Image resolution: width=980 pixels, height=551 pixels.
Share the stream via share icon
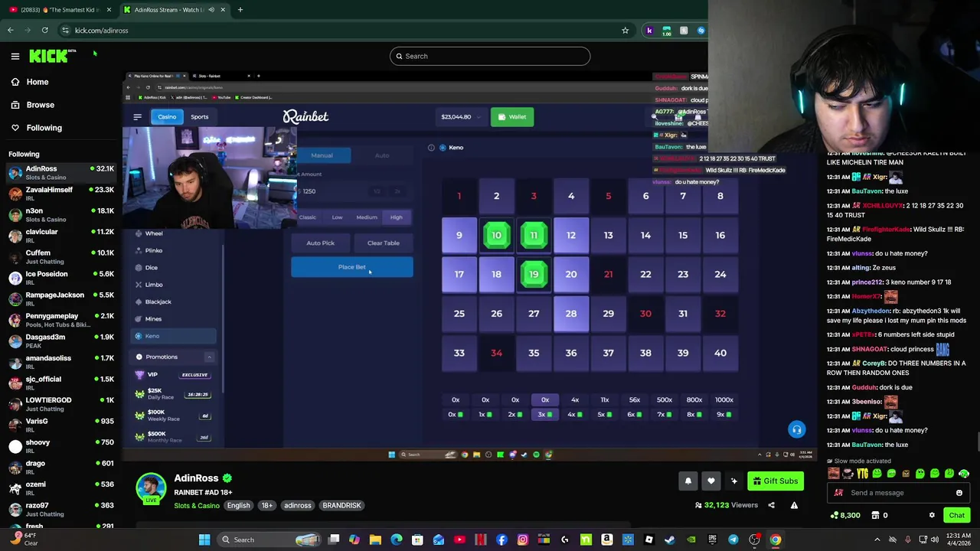pyautogui.click(x=771, y=505)
